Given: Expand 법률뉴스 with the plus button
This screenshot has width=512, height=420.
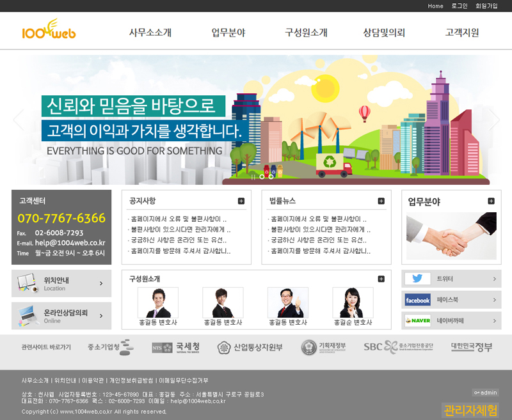Looking at the screenshot, I should point(381,201).
